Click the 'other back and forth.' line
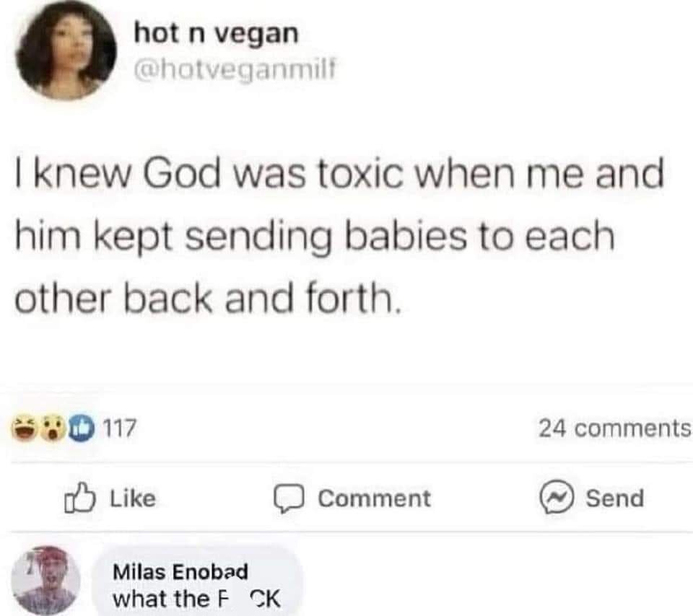693x616 pixels. pos(206,297)
